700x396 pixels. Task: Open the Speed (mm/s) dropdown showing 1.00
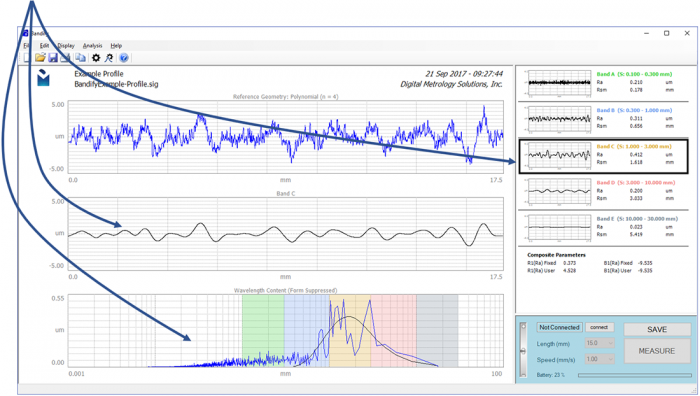tap(600, 359)
